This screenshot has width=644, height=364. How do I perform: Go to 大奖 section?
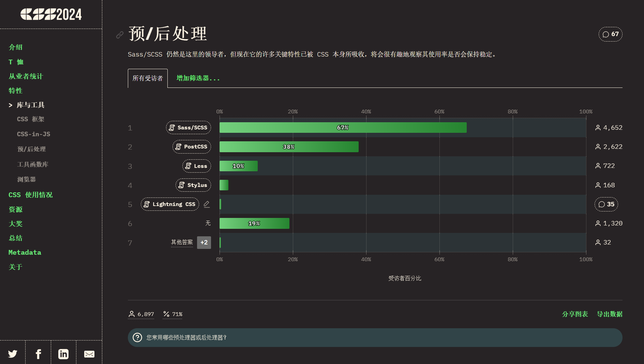pyautogui.click(x=16, y=224)
